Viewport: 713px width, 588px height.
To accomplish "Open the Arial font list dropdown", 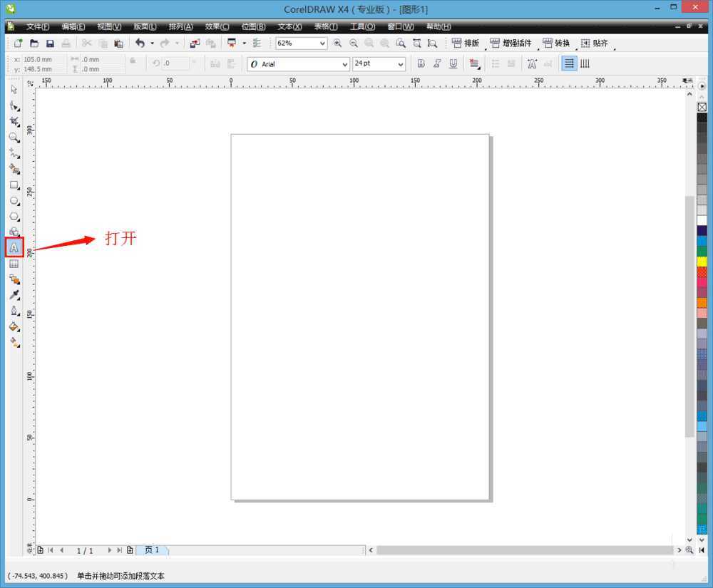I will 344,64.
